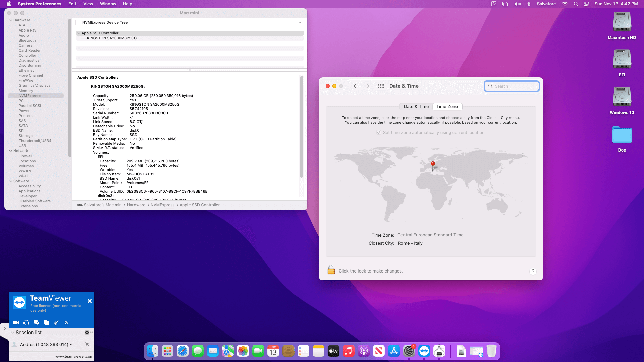644x362 pixels.
Task: Click the device details scrollbar
Action: click(301, 127)
